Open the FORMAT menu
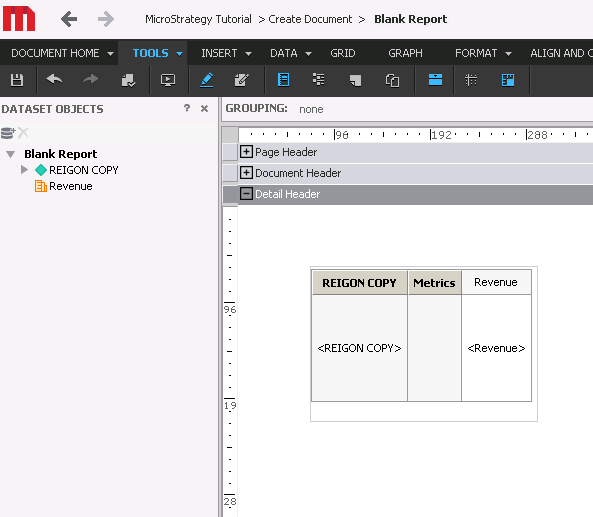The image size is (593, 517). (483, 53)
